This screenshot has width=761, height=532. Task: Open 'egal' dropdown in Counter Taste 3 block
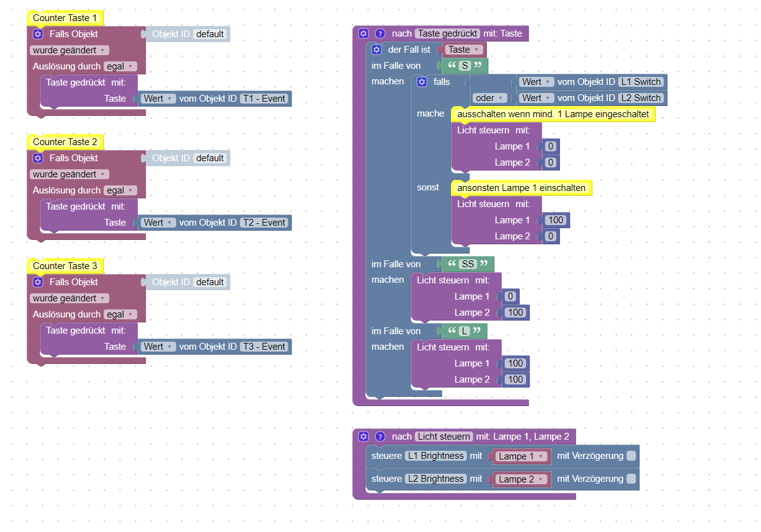pyautogui.click(x=120, y=314)
